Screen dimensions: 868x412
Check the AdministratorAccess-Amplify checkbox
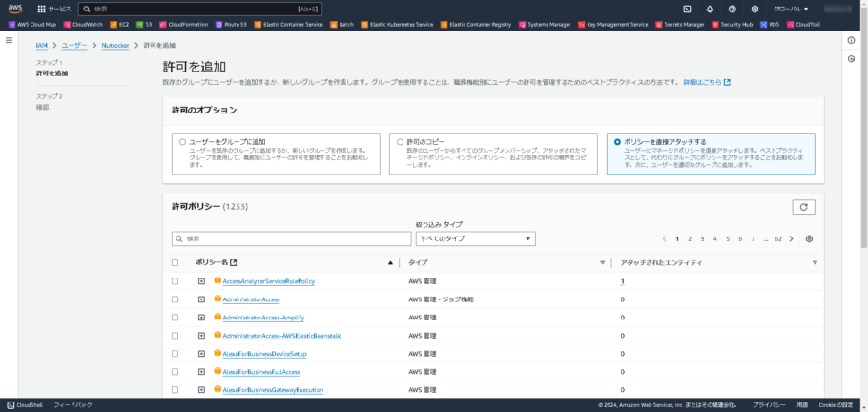175,318
